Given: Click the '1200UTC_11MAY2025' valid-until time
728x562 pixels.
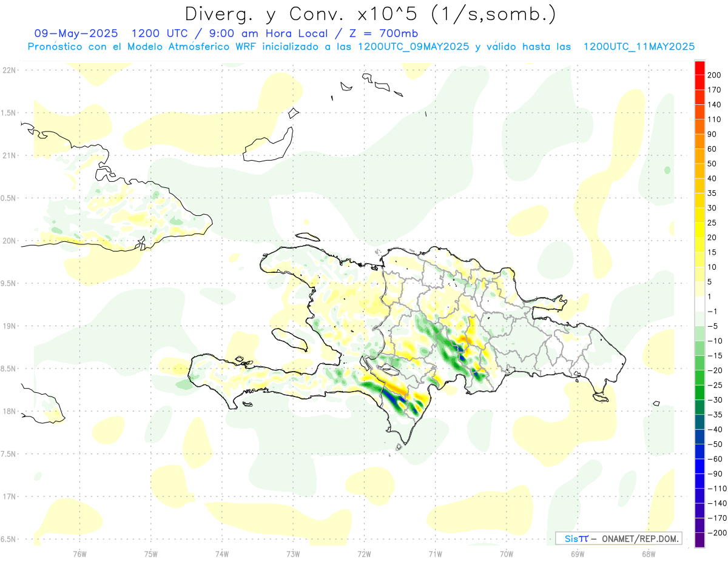Looking at the screenshot, I should point(639,46).
